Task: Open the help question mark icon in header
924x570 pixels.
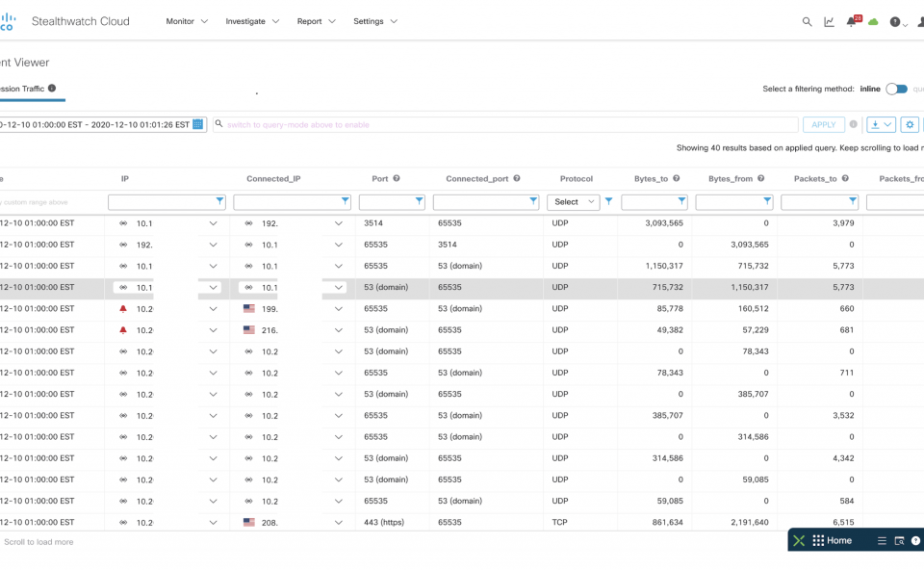Action: 895,22
